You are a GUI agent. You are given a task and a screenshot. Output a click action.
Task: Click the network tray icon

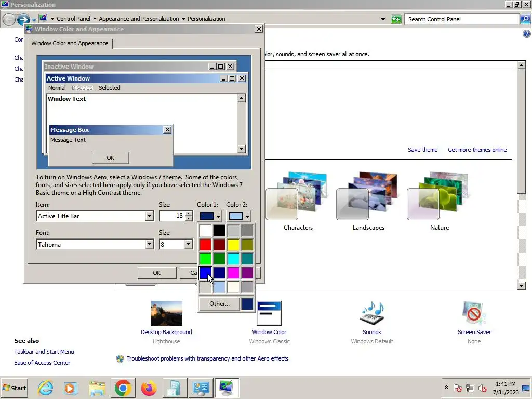coord(470,388)
